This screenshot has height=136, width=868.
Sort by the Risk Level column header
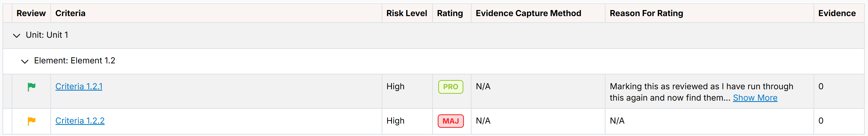[x=406, y=13]
